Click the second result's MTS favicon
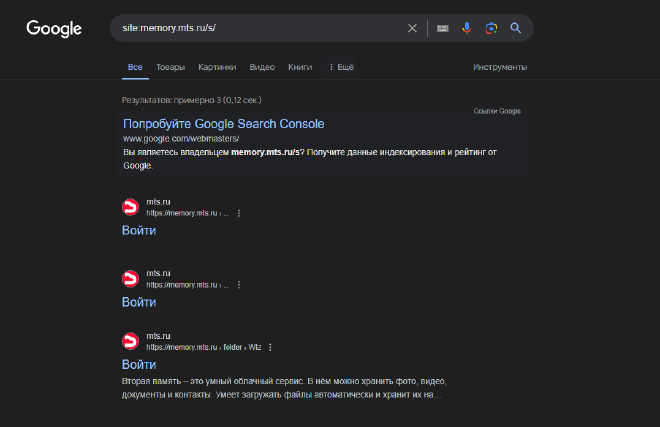This screenshot has width=660, height=427. (130, 279)
